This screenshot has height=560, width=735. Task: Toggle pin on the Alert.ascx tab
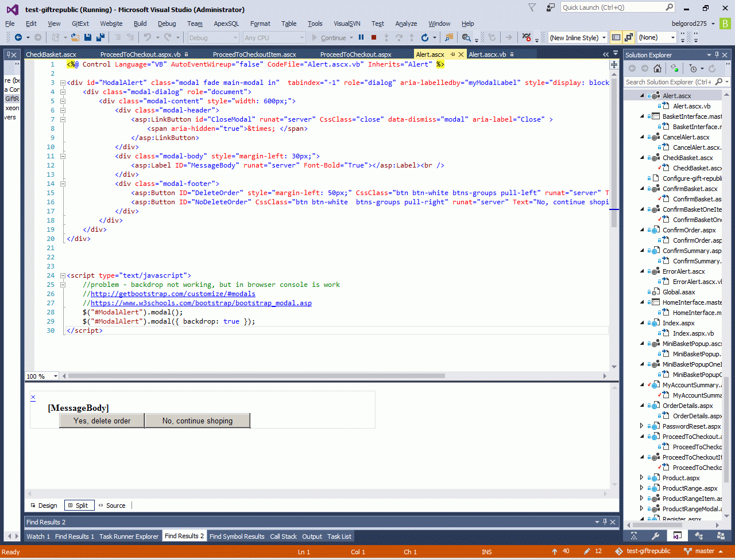point(452,54)
